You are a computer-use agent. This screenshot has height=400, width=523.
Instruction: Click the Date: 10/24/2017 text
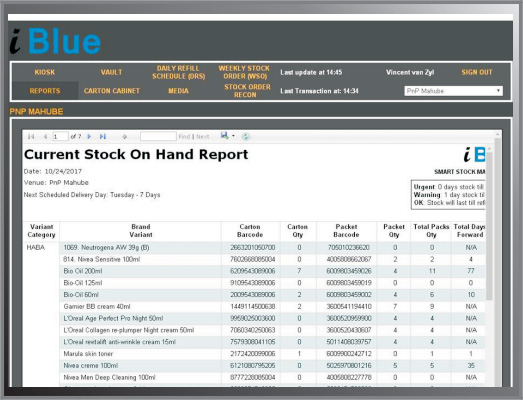(x=53, y=171)
